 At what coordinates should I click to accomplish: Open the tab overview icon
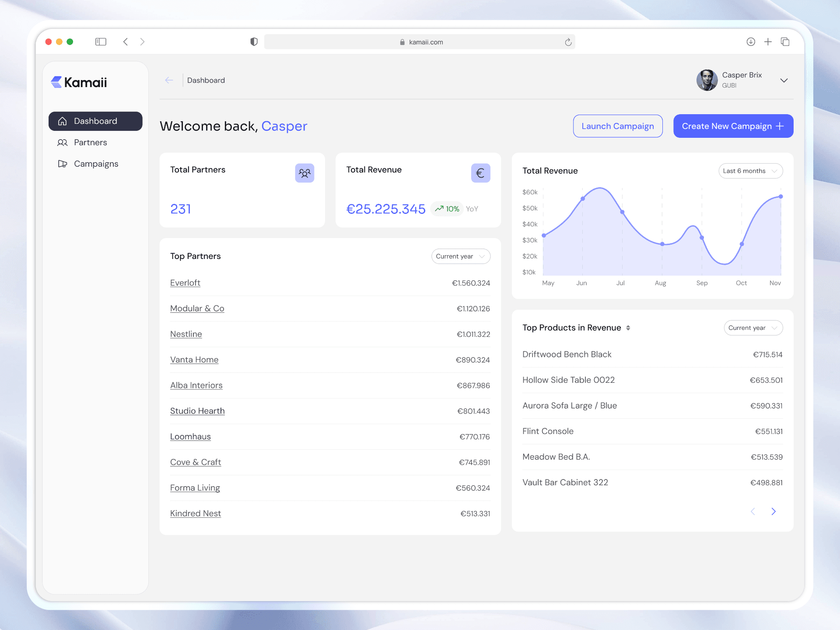[785, 42]
